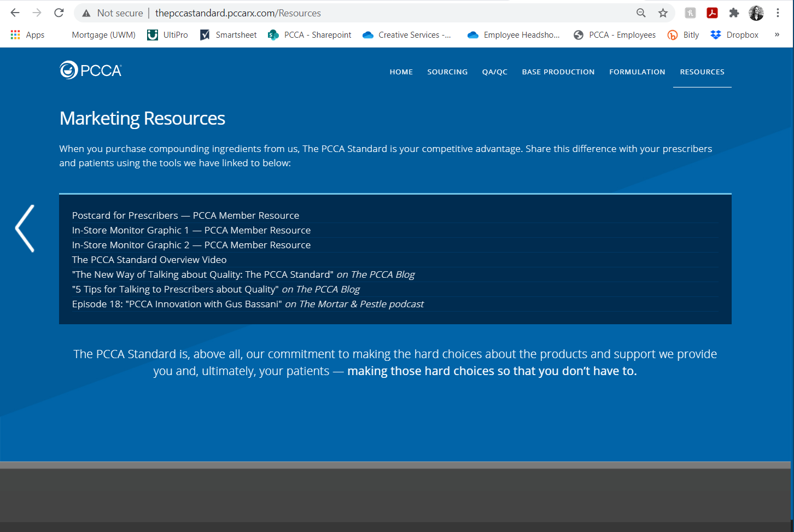Go to the HOME nav item
The height and width of the screenshot is (532, 794).
click(x=401, y=72)
